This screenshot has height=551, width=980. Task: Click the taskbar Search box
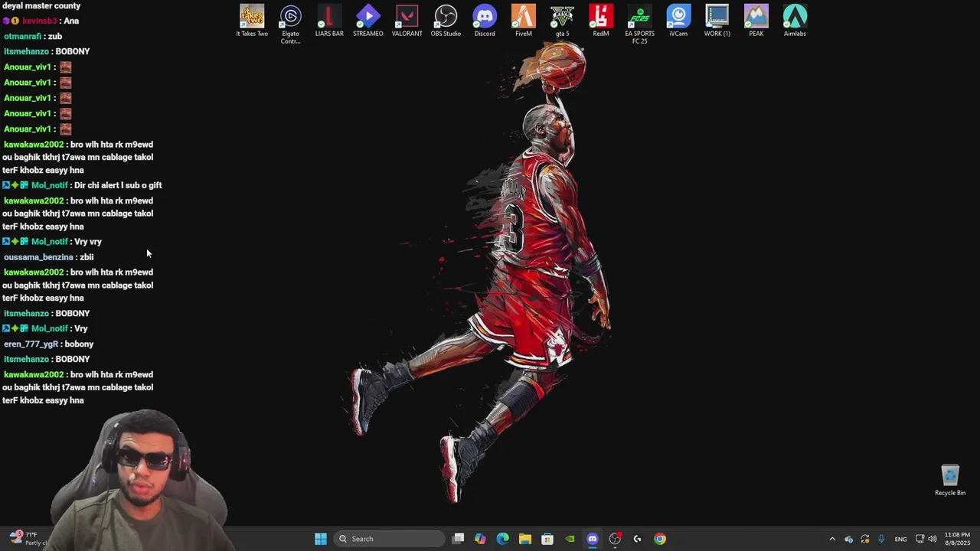coord(390,539)
